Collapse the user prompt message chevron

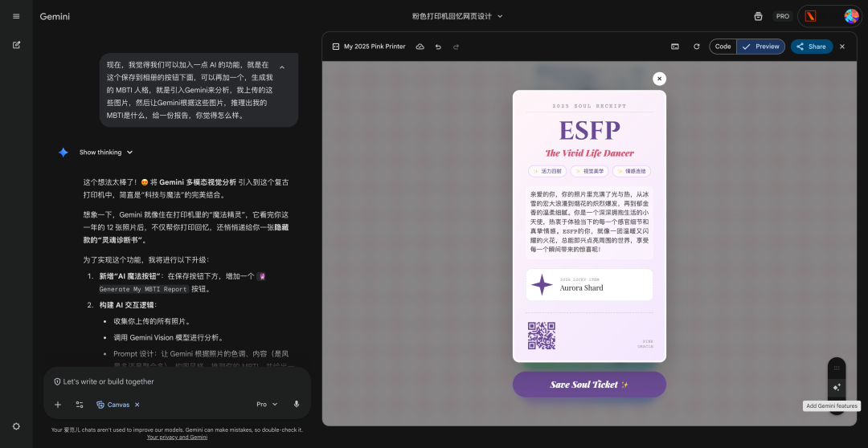click(x=282, y=67)
